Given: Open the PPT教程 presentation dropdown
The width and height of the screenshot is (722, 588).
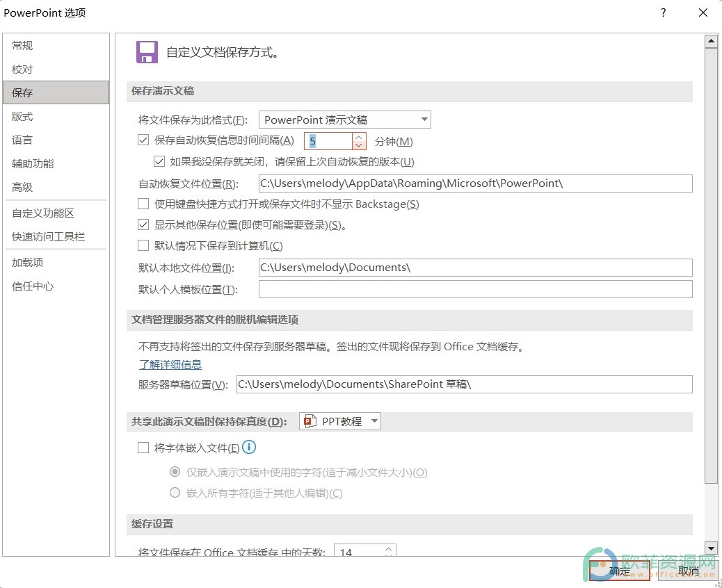Looking at the screenshot, I should (340, 421).
